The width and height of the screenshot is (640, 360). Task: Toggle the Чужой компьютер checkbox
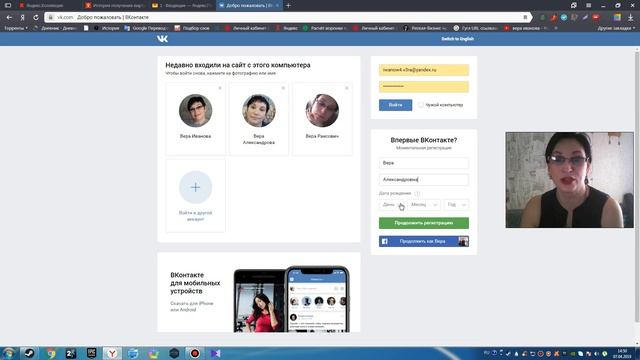pos(421,105)
